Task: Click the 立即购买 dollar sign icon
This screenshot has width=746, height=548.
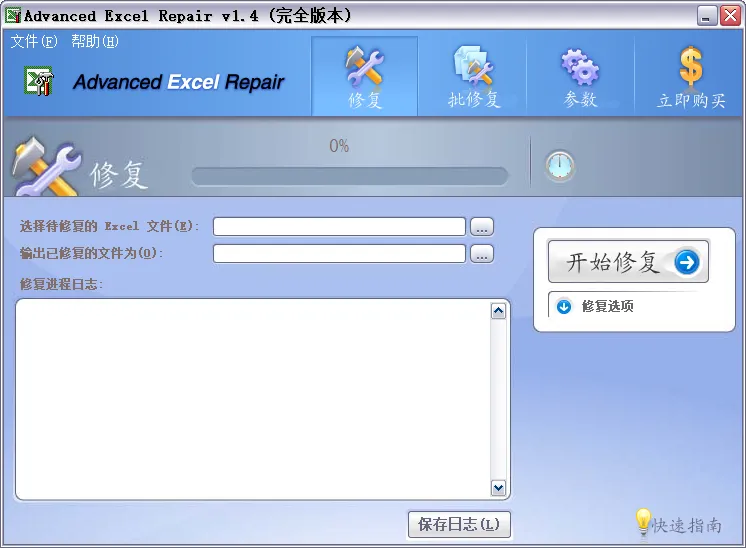Action: 691,67
